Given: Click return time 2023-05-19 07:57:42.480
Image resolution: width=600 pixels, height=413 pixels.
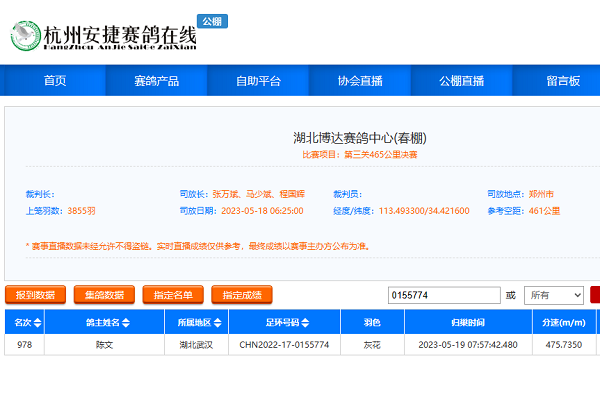Looking at the screenshot, I should 468,345.
